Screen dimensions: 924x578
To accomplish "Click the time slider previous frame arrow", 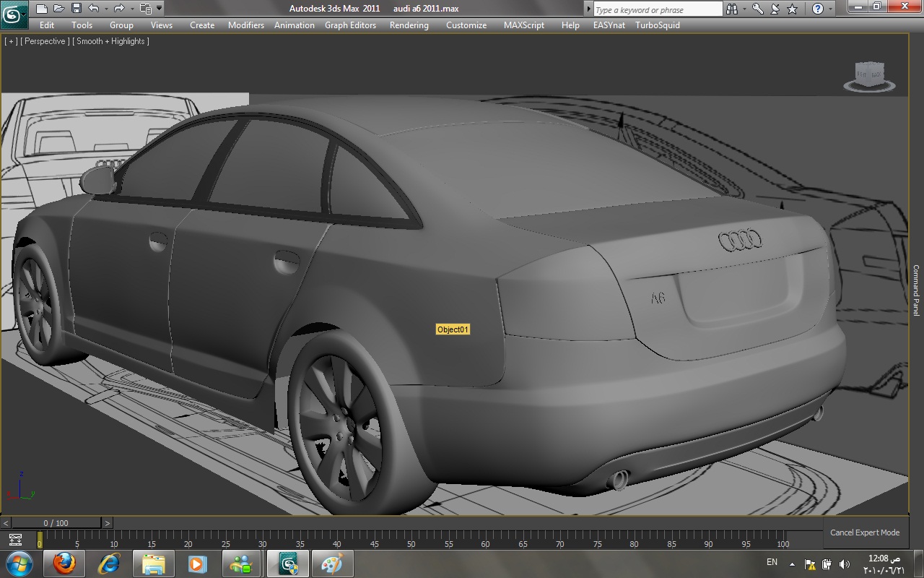I will click(x=6, y=523).
